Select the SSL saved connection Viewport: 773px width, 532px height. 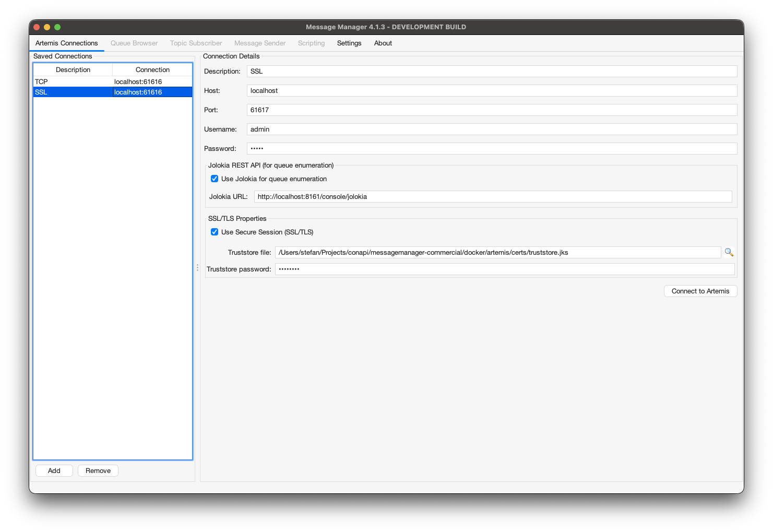tap(73, 92)
